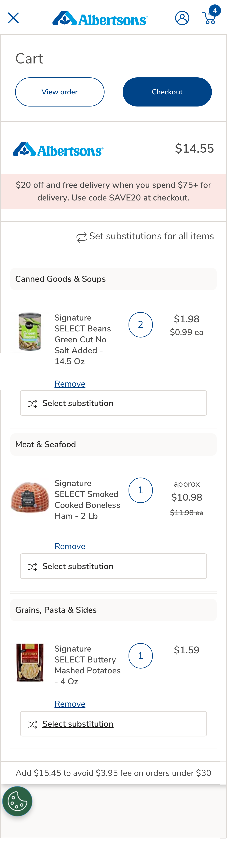This screenshot has height=868, width=227.
Task: Click quantity circle for the green beans
Action: [x=141, y=325]
